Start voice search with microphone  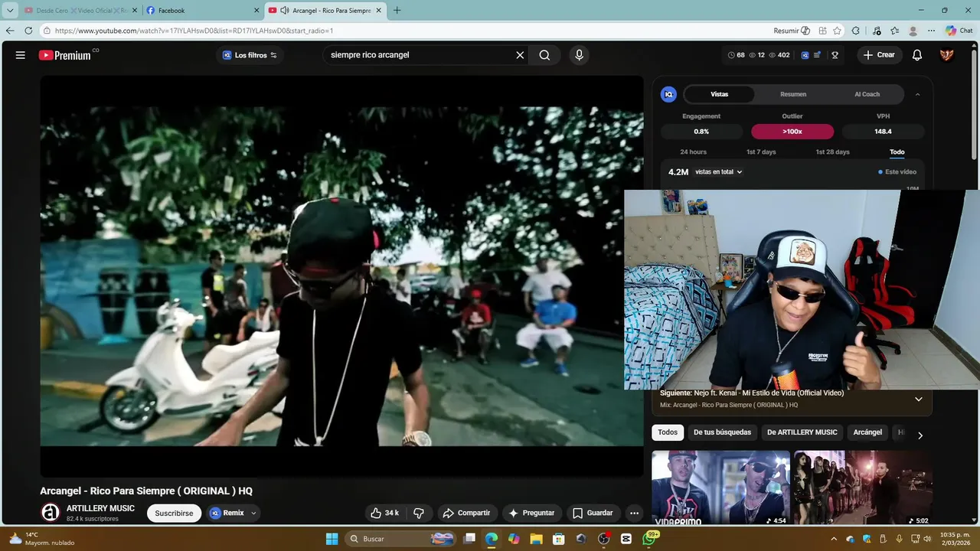(579, 55)
